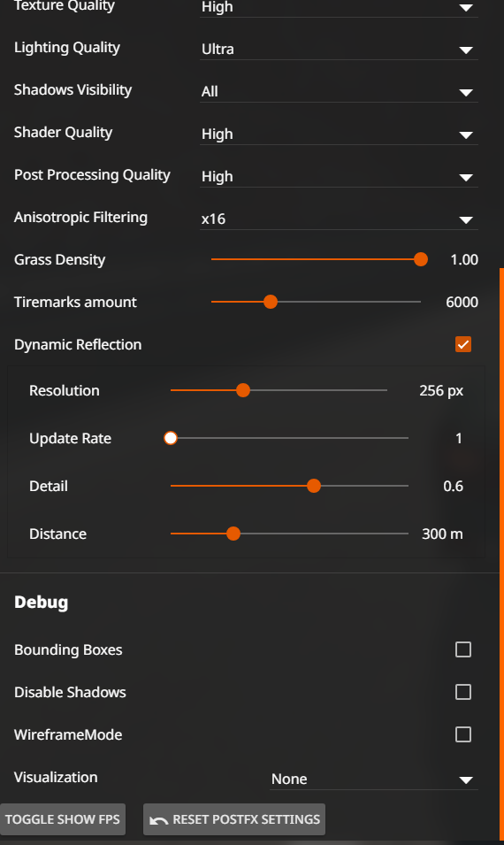504x845 pixels.
Task: Click Reset PostFX Settings button
Action: [234, 819]
